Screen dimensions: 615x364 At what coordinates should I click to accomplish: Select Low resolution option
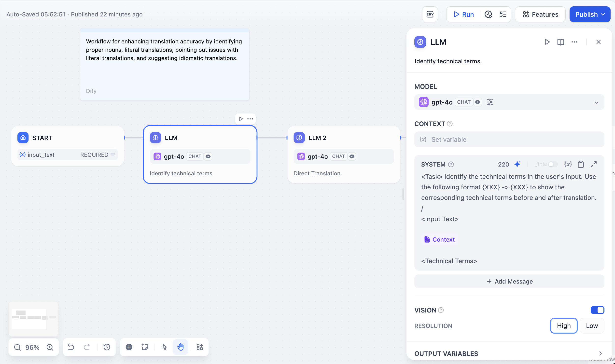coord(592,326)
